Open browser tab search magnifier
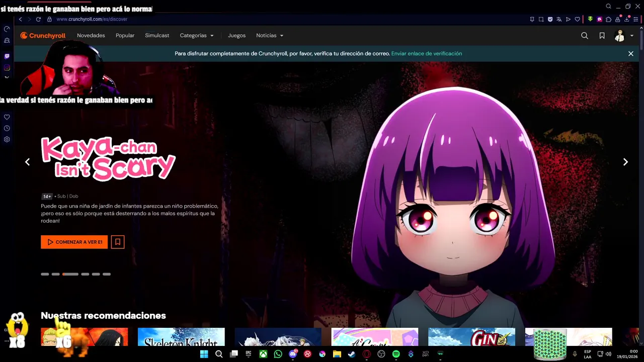 608,7
